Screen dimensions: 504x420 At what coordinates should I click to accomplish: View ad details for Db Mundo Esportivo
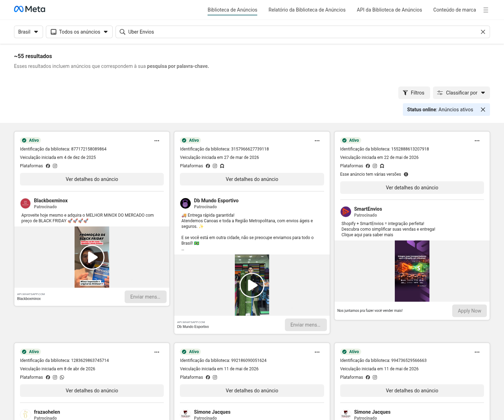(x=252, y=179)
